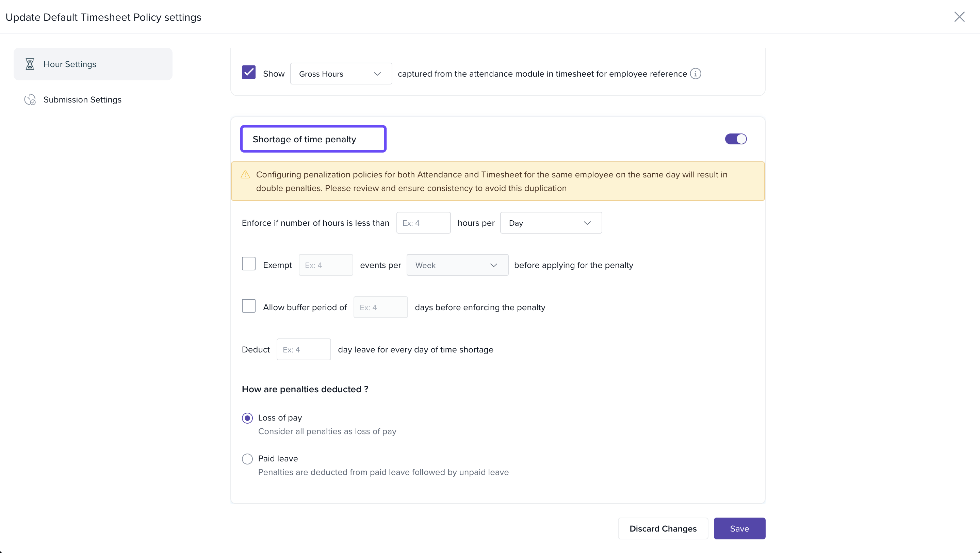
Task: Click the Submission Settings clock-check icon
Action: coord(30,100)
